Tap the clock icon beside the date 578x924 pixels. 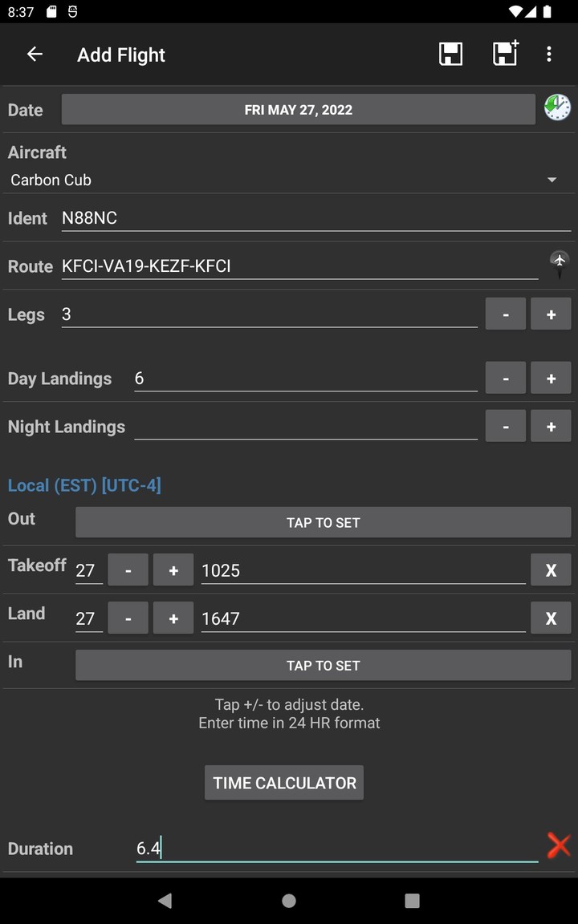[557, 107]
